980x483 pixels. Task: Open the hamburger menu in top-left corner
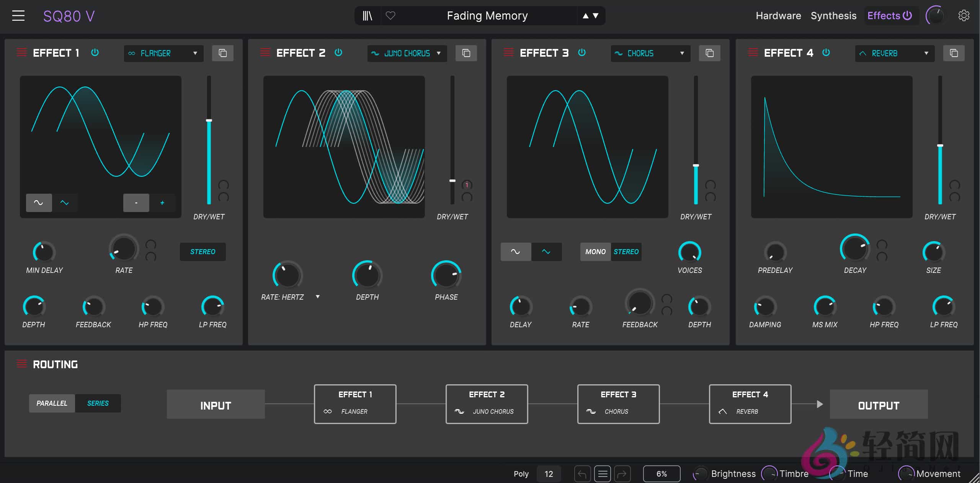pos(18,15)
